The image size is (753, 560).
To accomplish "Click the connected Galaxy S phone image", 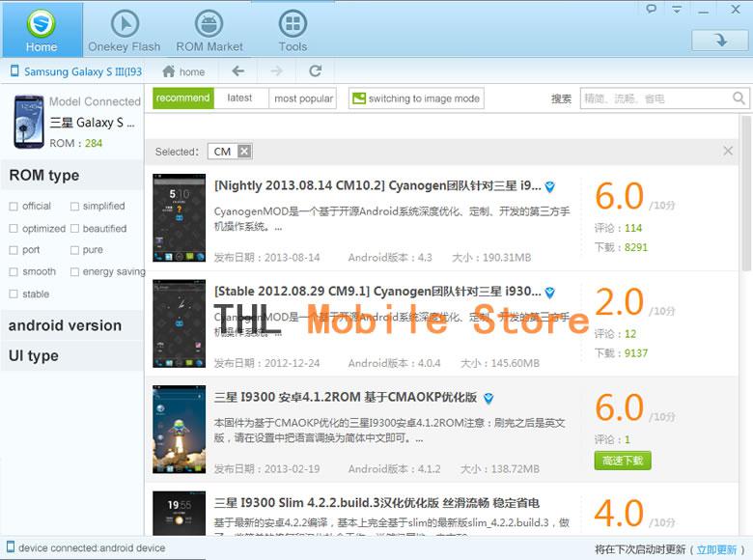I will click(29, 122).
